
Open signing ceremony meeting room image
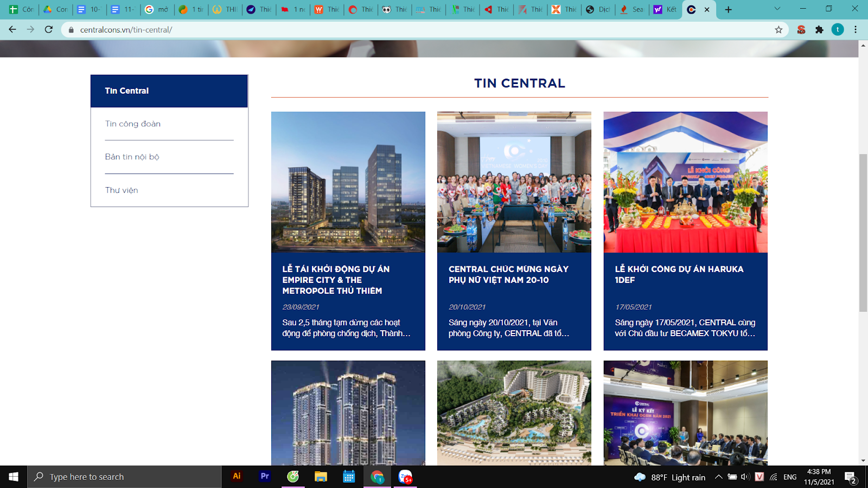coord(686,413)
